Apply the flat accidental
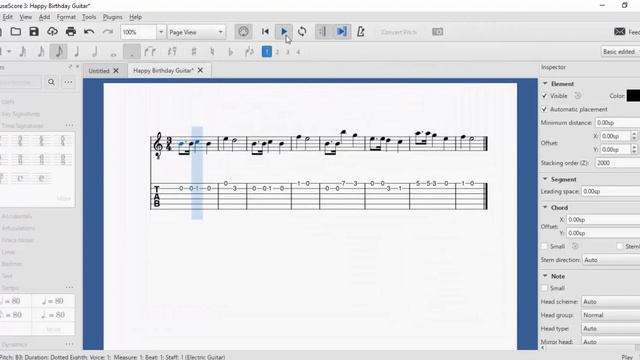640x360 pixels. pyautogui.click(x=230, y=51)
